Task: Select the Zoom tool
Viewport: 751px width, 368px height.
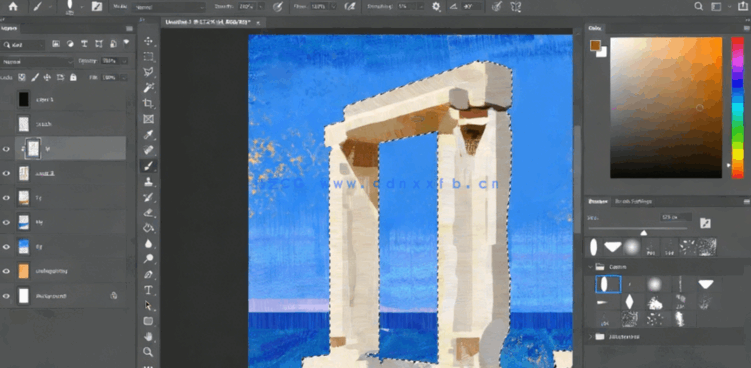Action: 148,352
